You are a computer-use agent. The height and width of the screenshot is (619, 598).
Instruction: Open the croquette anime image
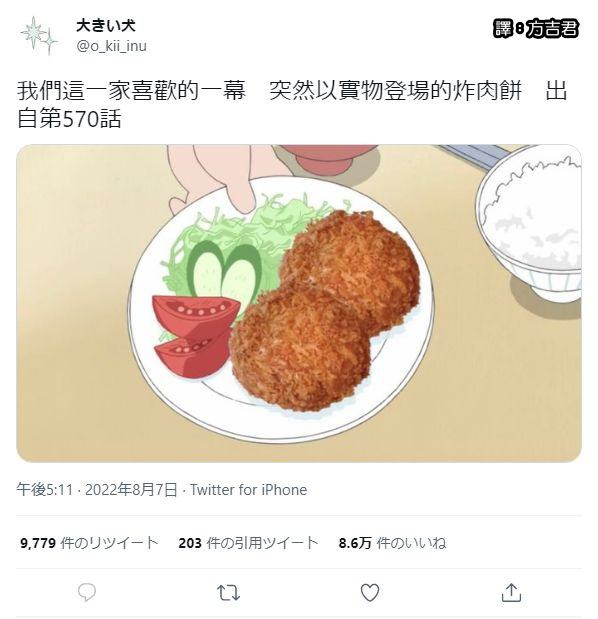299,303
